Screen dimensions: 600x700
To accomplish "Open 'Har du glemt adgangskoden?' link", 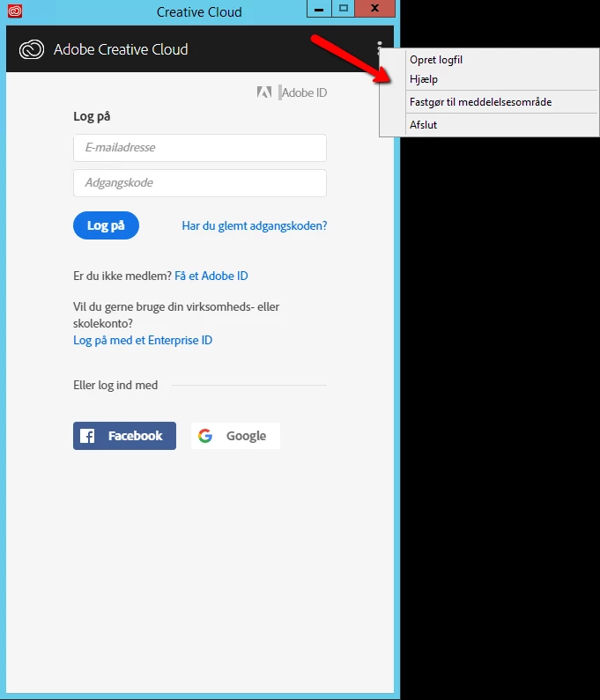I will point(255,226).
